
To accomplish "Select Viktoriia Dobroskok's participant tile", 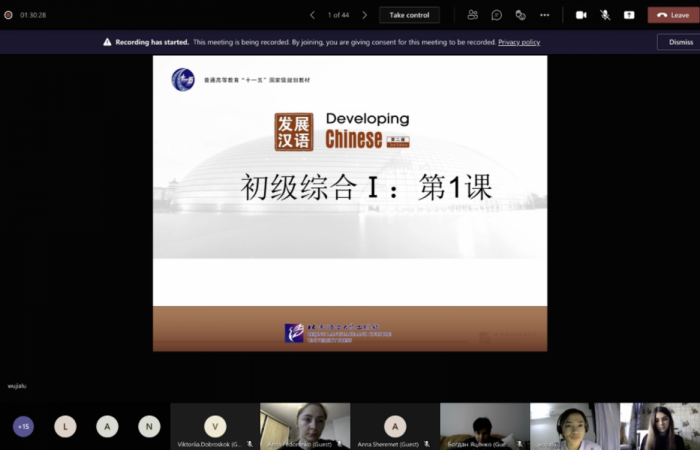I will [215, 426].
